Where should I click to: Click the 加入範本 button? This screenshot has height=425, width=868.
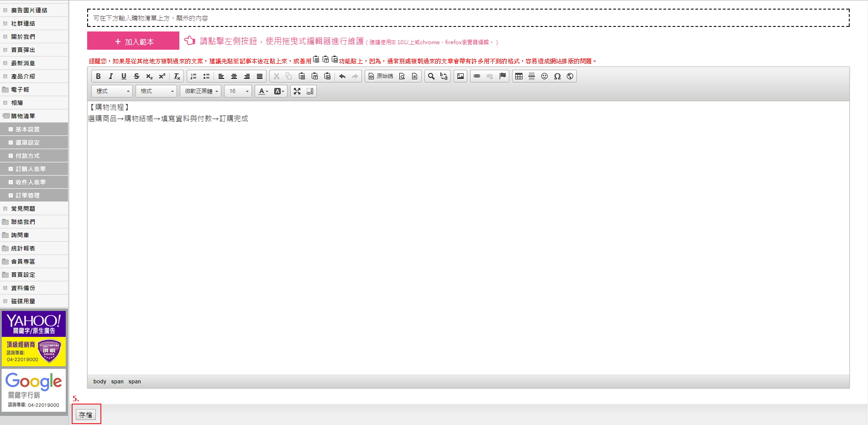[133, 41]
